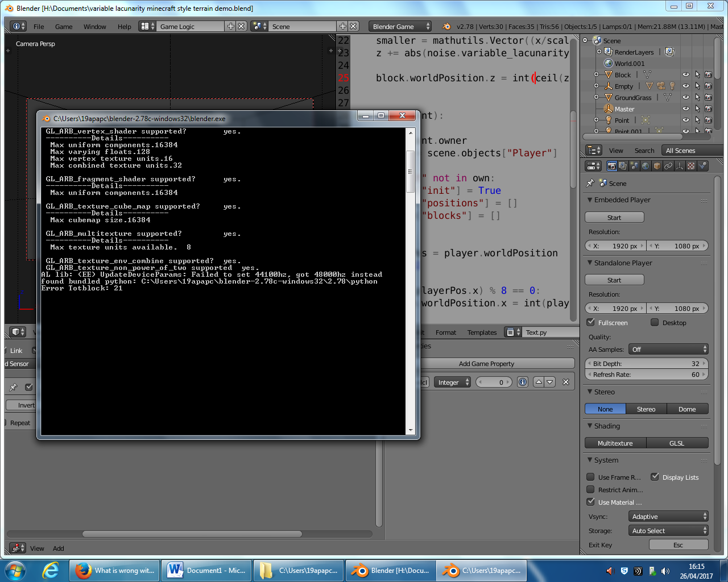Image resolution: width=728 pixels, height=582 pixels.
Task: Click the outliner editor type icon
Action: (x=594, y=150)
